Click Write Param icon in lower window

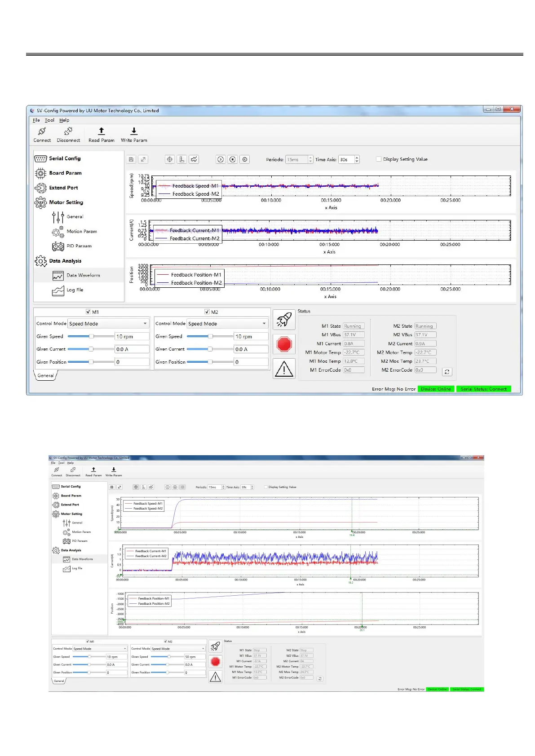click(x=114, y=470)
